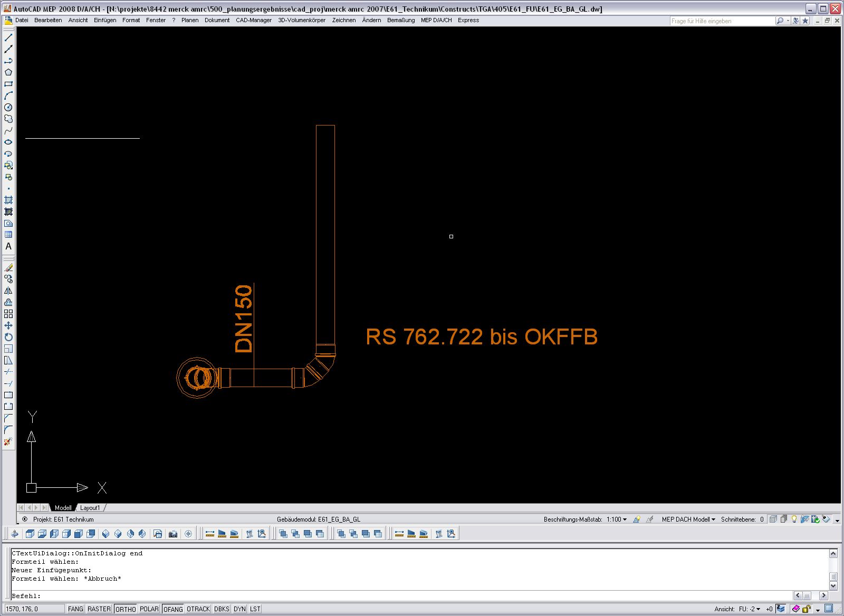The width and height of the screenshot is (844, 616).
Task: Select the Move tool in modify toolbar
Action: (x=8, y=325)
